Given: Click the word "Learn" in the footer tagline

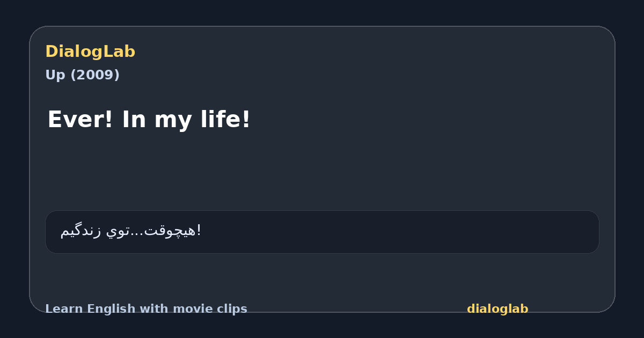Looking at the screenshot, I should 64,309.
